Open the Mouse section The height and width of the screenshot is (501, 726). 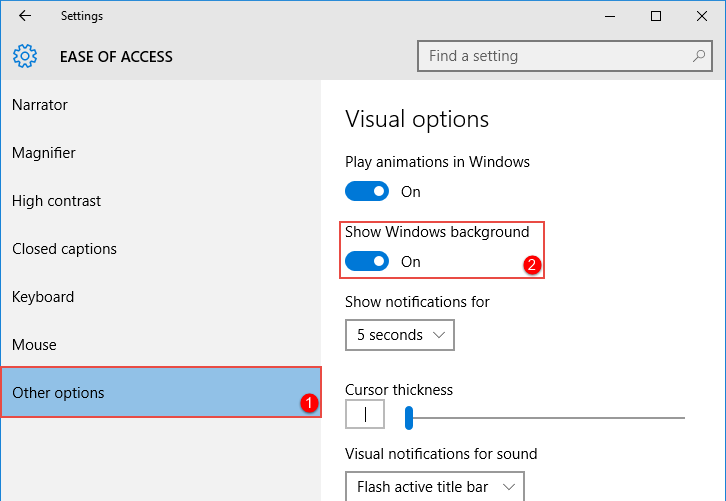click(x=161, y=344)
